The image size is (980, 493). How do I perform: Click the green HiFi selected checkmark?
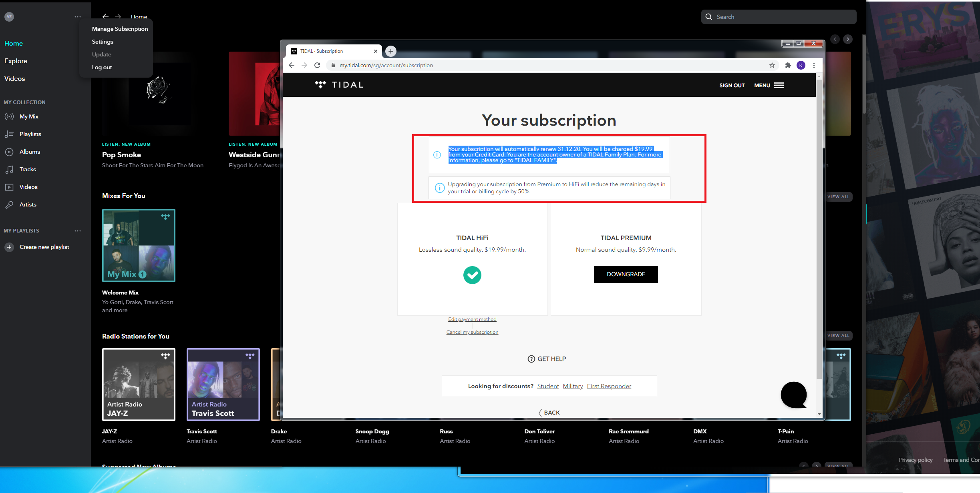coord(472,275)
